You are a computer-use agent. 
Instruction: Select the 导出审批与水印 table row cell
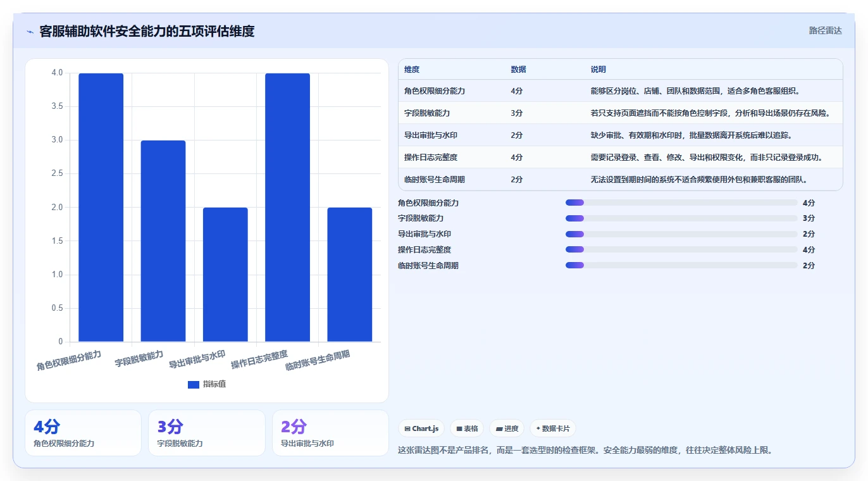point(431,135)
